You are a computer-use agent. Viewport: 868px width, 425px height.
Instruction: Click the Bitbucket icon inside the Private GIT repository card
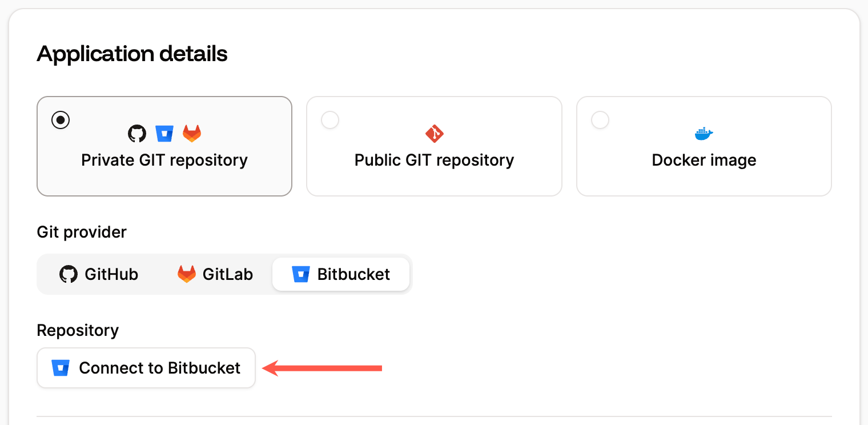coord(164,133)
